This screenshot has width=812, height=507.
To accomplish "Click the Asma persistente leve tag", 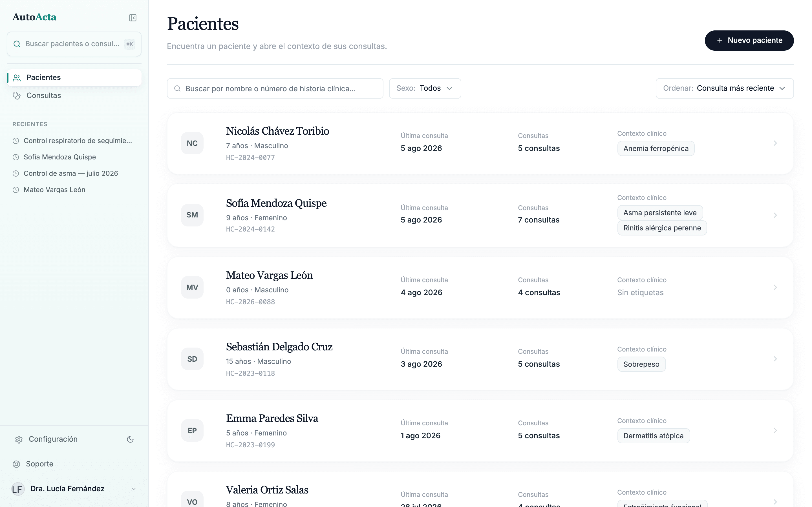I will 660,213.
